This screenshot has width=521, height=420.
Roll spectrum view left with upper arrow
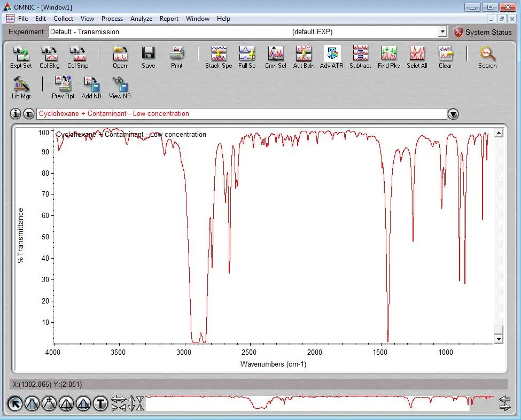pos(505,399)
